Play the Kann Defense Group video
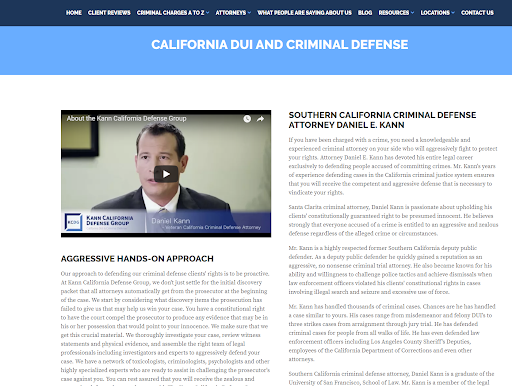The height and width of the screenshot is (386, 512). point(166,174)
